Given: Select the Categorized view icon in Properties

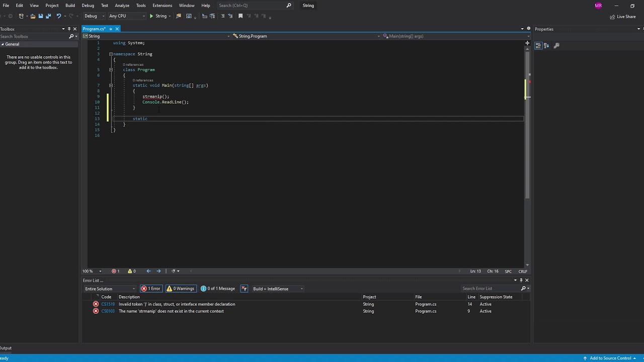Looking at the screenshot, I should [538, 46].
